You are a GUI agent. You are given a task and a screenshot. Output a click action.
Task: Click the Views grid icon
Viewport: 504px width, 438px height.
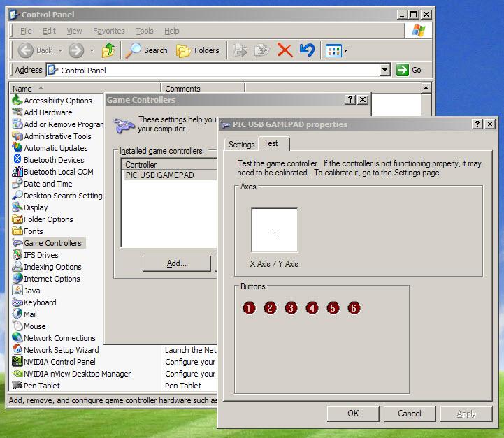tap(333, 51)
